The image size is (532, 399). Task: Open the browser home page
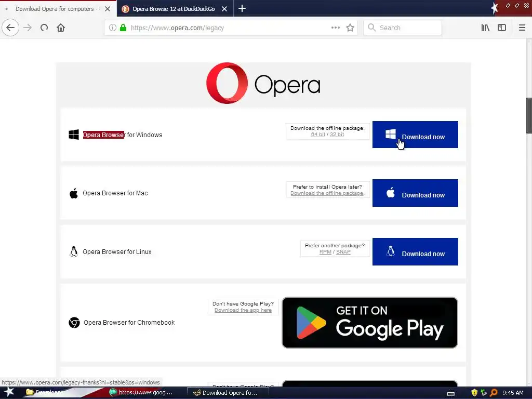pyautogui.click(x=61, y=28)
